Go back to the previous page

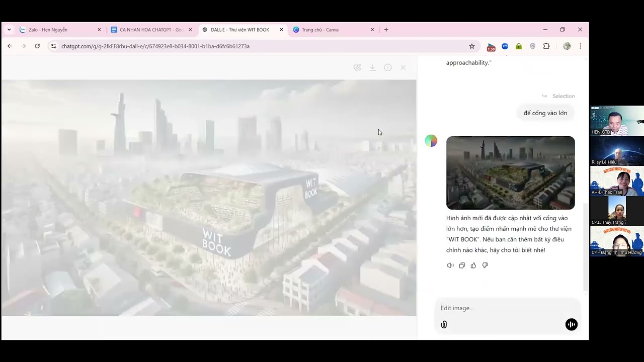(x=10, y=46)
